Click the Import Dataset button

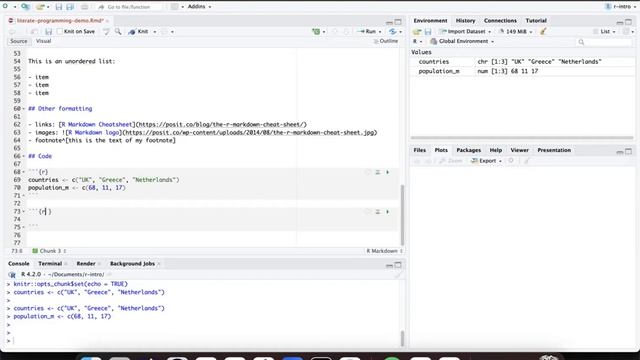click(x=465, y=31)
